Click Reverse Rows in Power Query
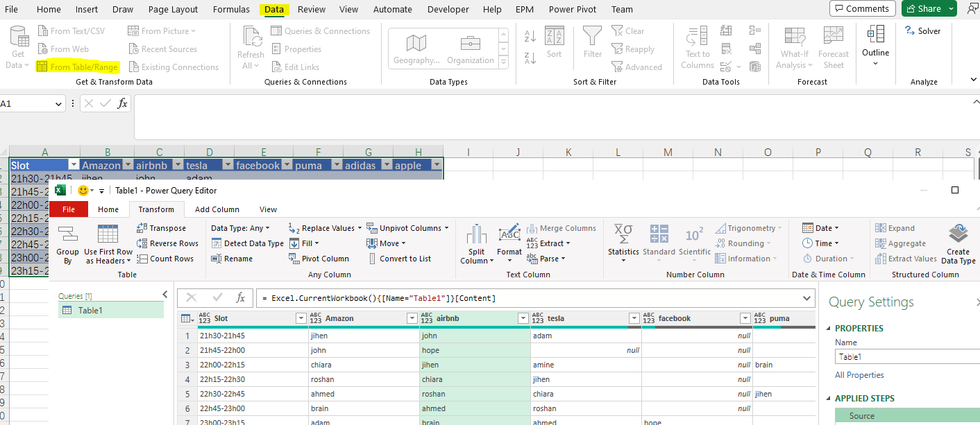This screenshot has height=425, width=980. pyautogui.click(x=167, y=243)
